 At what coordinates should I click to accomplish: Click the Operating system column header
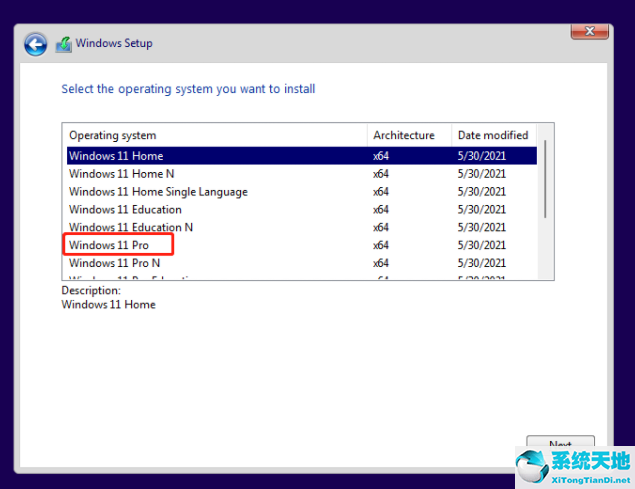click(215, 135)
